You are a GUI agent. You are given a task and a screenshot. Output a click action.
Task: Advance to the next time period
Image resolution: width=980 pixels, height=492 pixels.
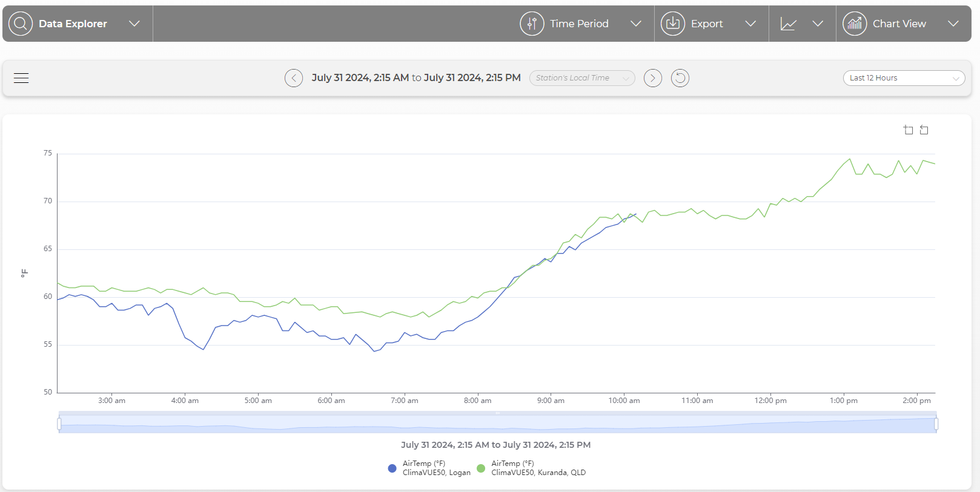coord(652,78)
